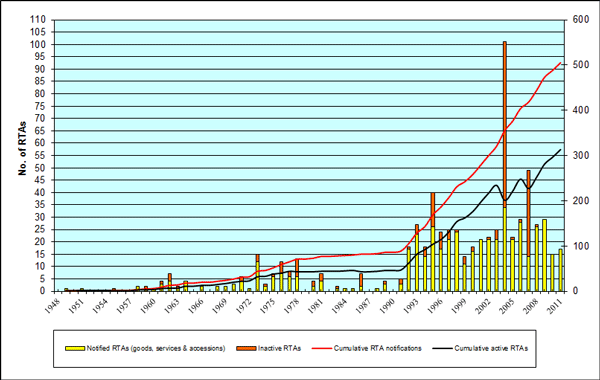Screen dimensions: 600x380
Task: Click the red Cumulative RTA notifications legend line
Action: point(321,348)
